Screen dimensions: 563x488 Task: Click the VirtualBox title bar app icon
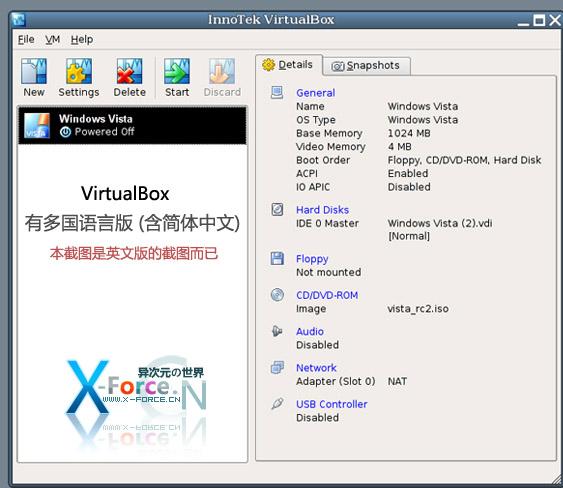pyautogui.click(x=18, y=20)
